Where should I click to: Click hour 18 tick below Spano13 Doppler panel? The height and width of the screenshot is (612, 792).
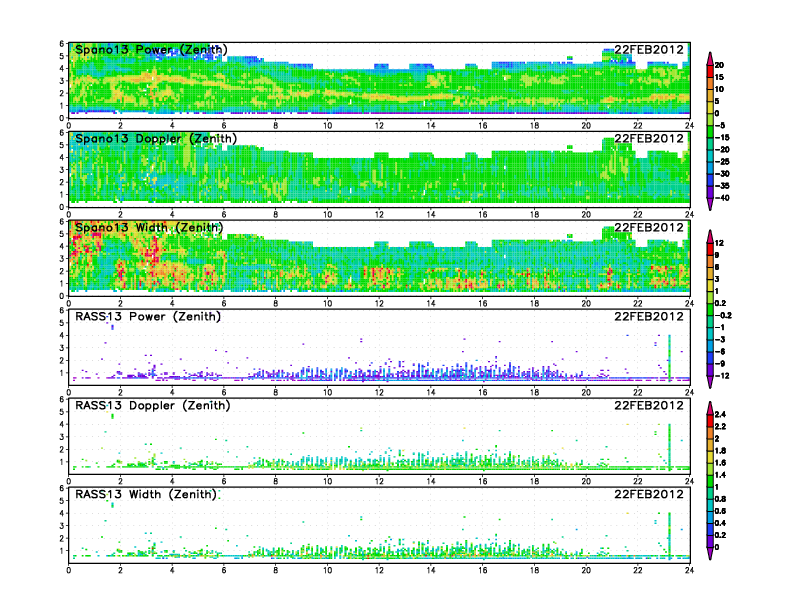534,215
